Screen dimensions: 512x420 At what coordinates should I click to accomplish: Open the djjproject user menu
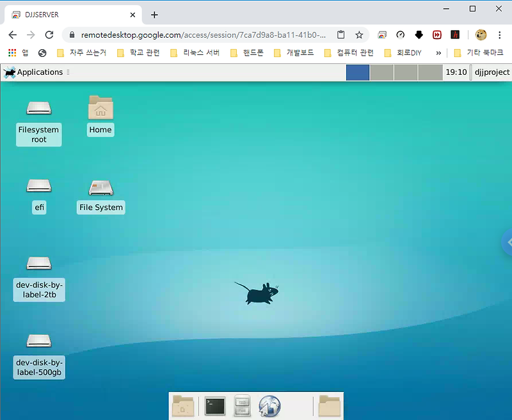[492, 72]
